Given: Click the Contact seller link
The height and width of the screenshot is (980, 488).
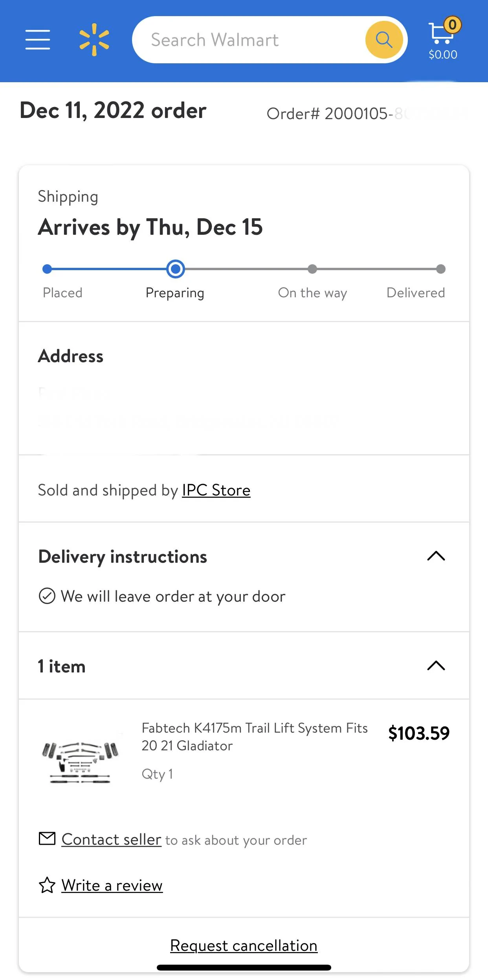Looking at the screenshot, I should coord(112,839).
